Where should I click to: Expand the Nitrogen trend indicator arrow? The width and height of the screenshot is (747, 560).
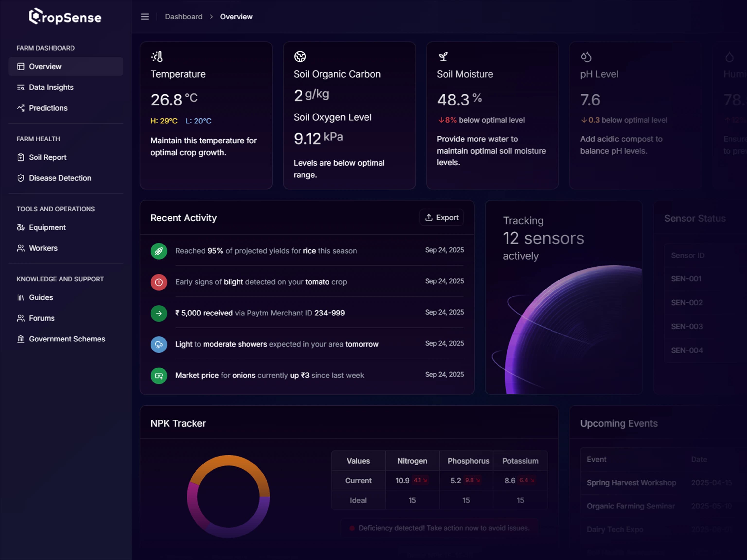pos(420,480)
